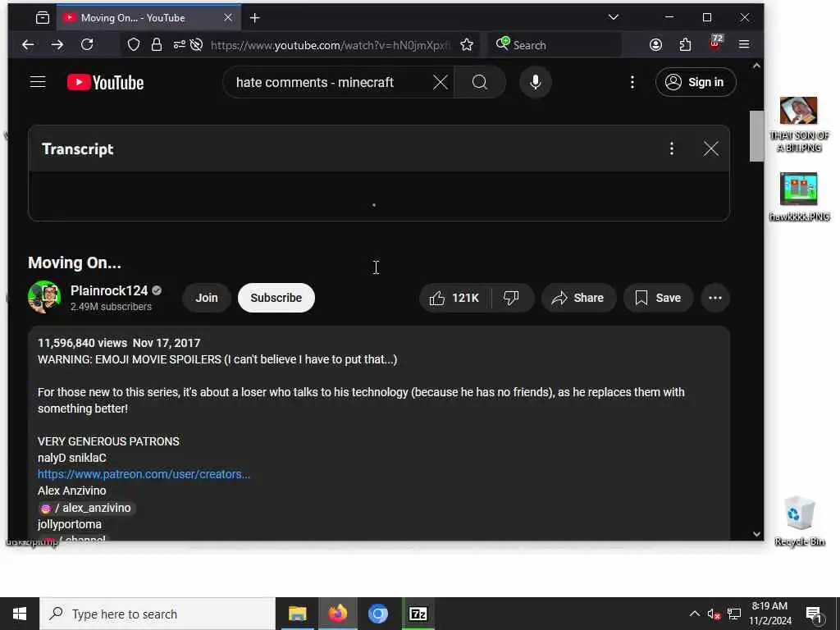Open more actions ellipsis for video

coord(715,298)
